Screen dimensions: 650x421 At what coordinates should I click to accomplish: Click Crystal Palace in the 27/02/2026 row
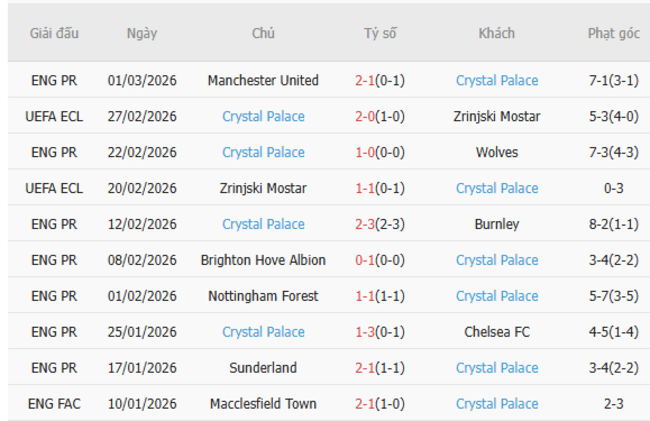pos(263,117)
